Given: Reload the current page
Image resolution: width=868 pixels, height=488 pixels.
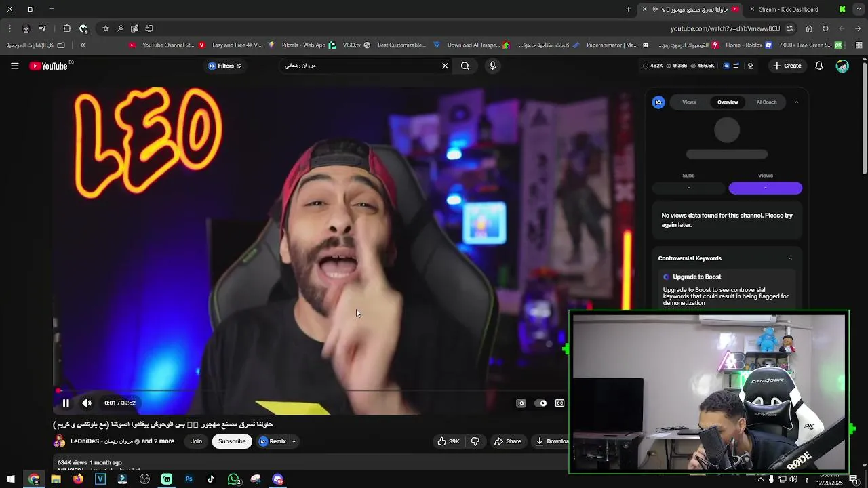Looking at the screenshot, I should [x=825, y=28].
